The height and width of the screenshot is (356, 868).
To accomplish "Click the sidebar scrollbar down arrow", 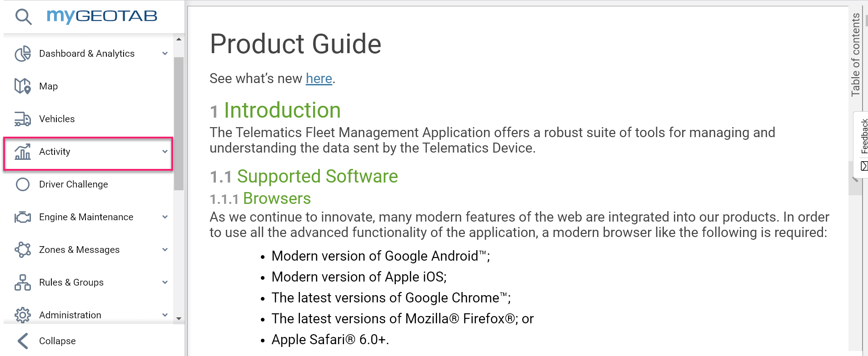I will [179, 319].
